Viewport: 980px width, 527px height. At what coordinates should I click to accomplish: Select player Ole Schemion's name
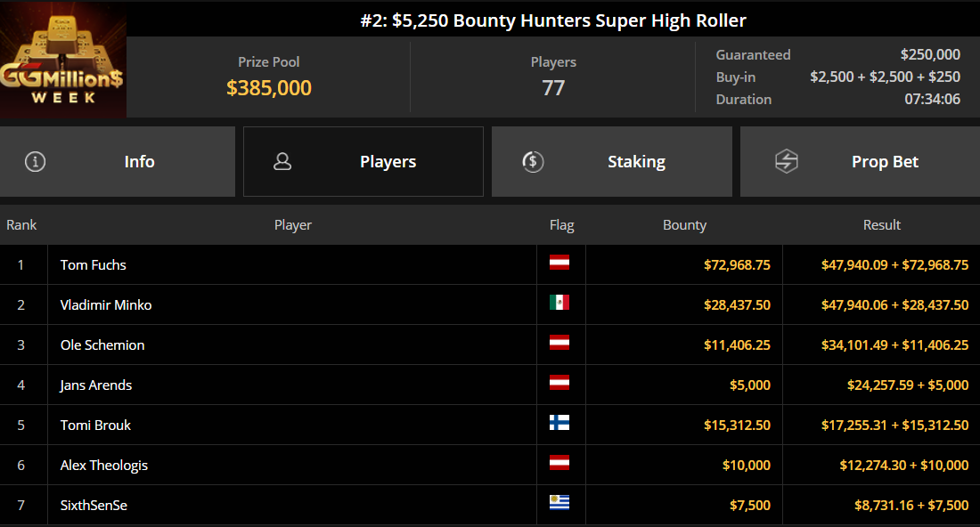click(102, 345)
